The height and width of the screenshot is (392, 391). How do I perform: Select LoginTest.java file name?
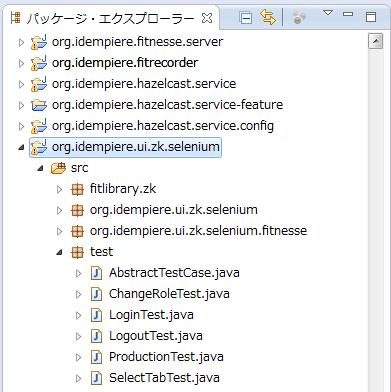coord(151,315)
